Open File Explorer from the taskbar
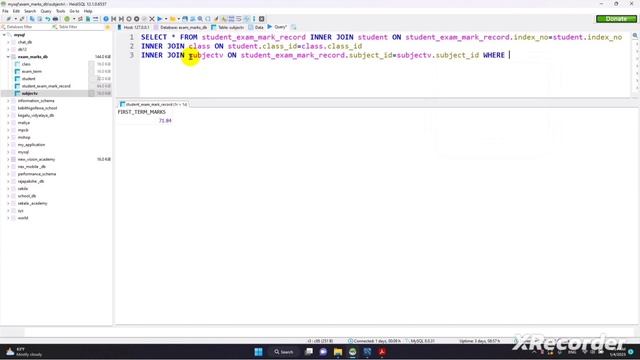640x360 pixels. 338,352
